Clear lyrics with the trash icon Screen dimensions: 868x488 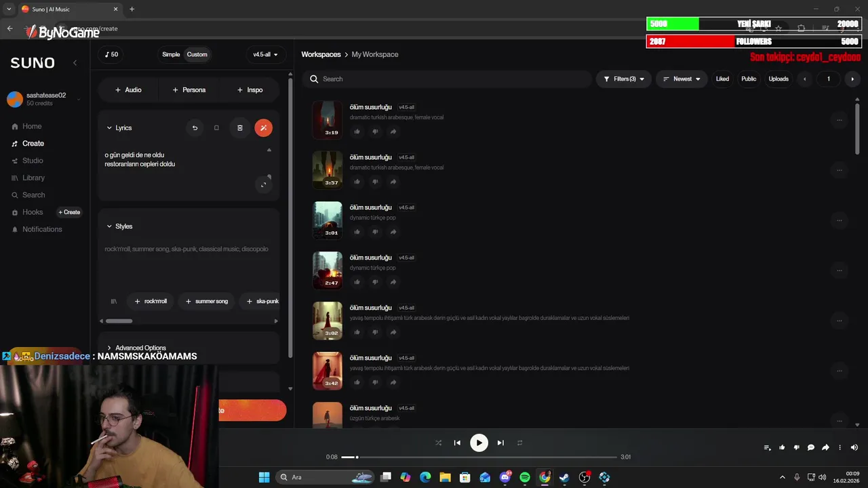(239, 127)
